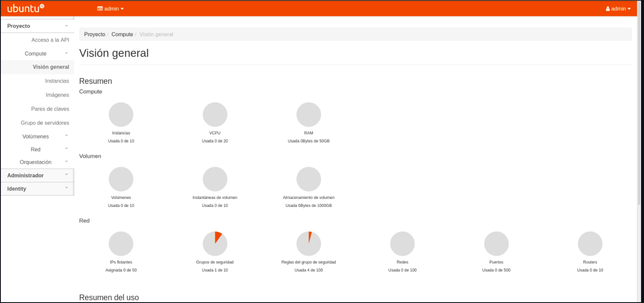
Task: Click the IPs flotantes pie chart
Action: [121, 243]
